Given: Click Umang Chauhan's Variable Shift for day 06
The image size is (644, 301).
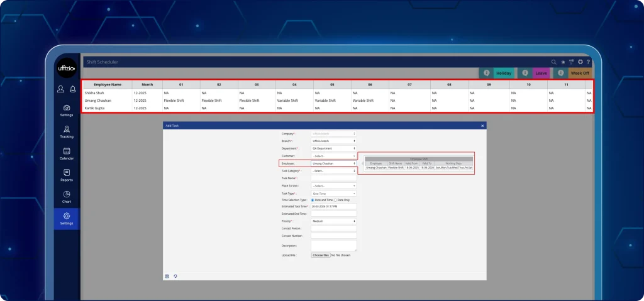Looking at the screenshot, I should (363, 100).
